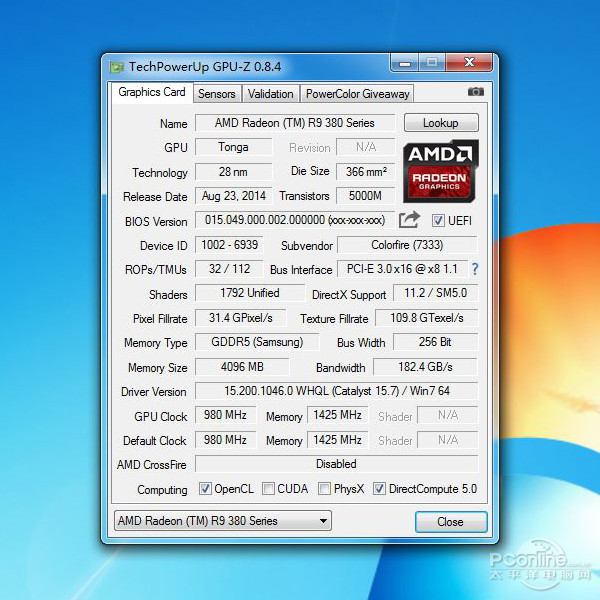Open the PowerColor Giveaway tab
The width and height of the screenshot is (600, 600).
[357, 94]
